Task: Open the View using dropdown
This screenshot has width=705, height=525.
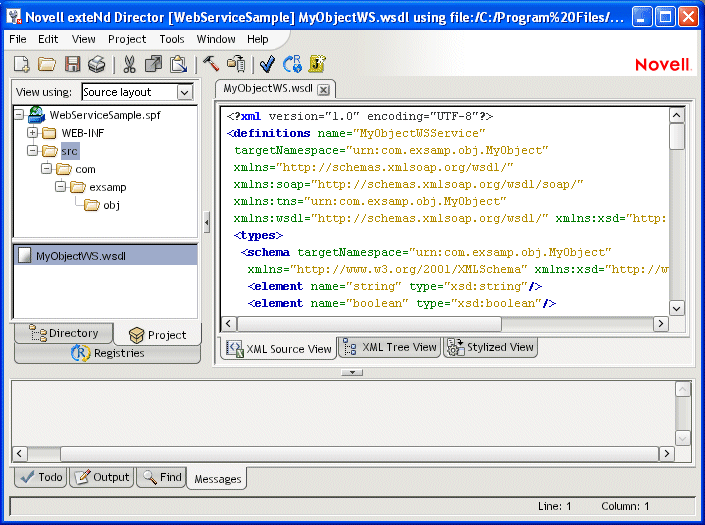Action: pyautogui.click(x=184, y=93)
